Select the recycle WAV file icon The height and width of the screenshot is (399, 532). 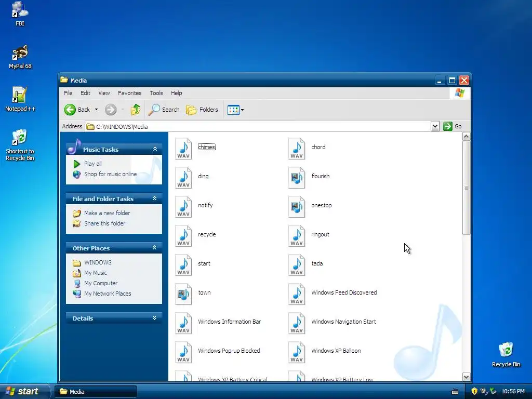tap(183, 236)
